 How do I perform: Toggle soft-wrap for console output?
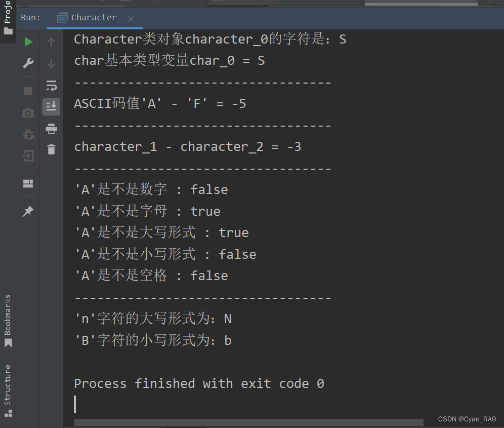pos(52,86)
